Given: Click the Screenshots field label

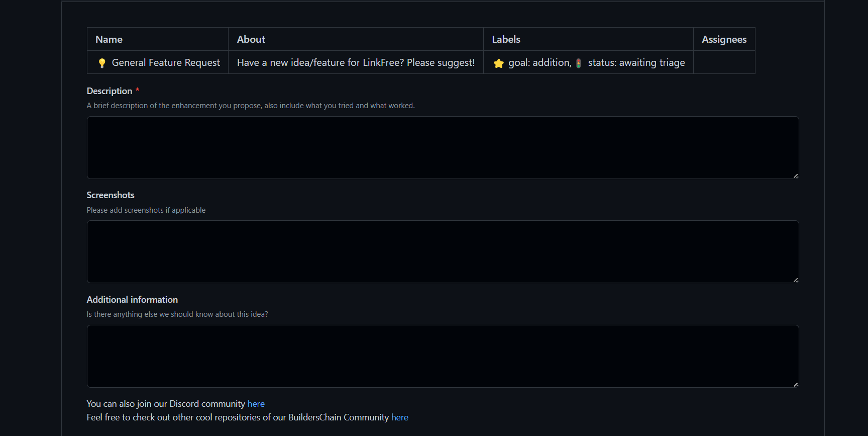Looking at the screenshot, I should pyautogui.click(x=111, y=195).
